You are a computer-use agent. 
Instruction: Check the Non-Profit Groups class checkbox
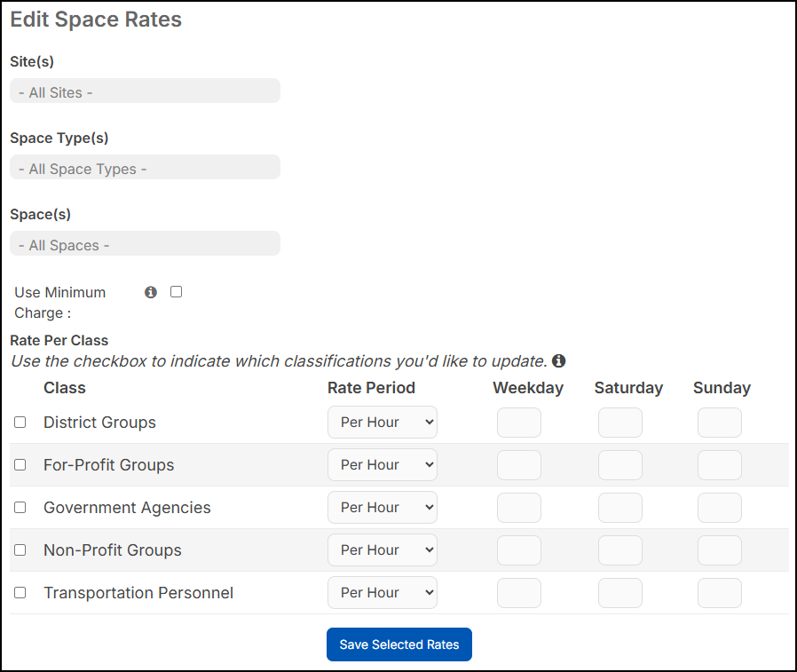[20, 550]
